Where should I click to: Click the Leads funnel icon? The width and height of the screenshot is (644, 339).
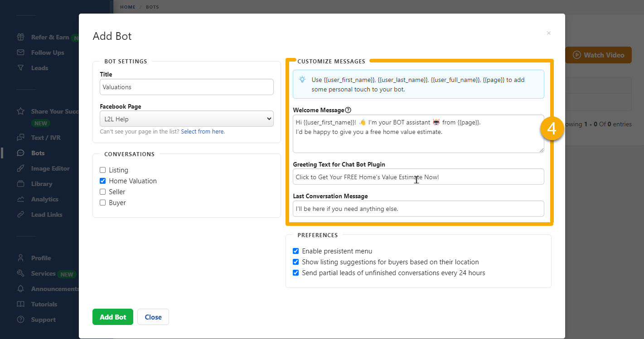click(20, 68)
